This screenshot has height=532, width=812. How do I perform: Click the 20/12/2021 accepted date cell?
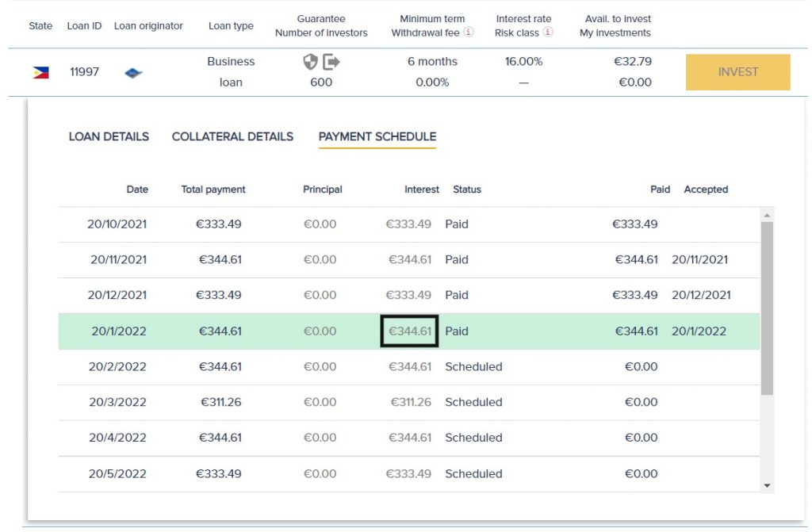click(701, 295)
